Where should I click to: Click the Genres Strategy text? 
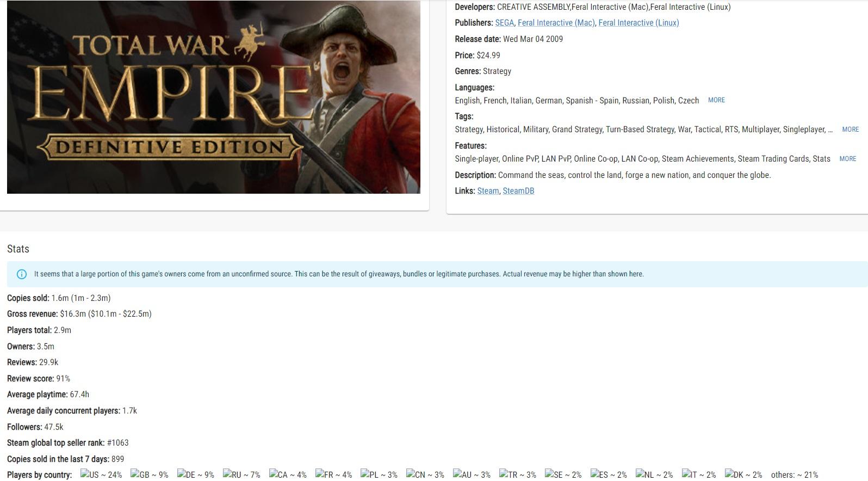pos(483,71)
